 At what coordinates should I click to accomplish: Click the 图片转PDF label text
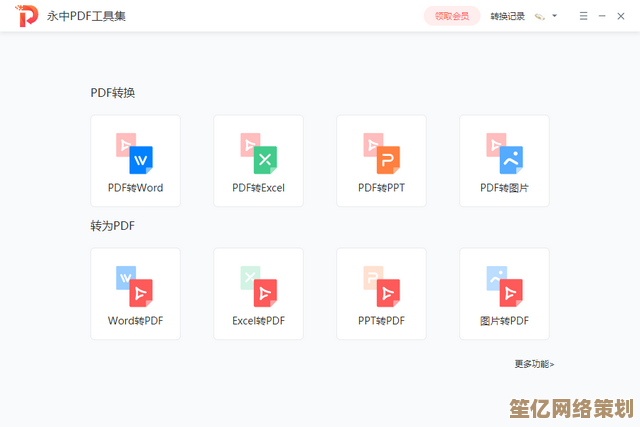504,321
